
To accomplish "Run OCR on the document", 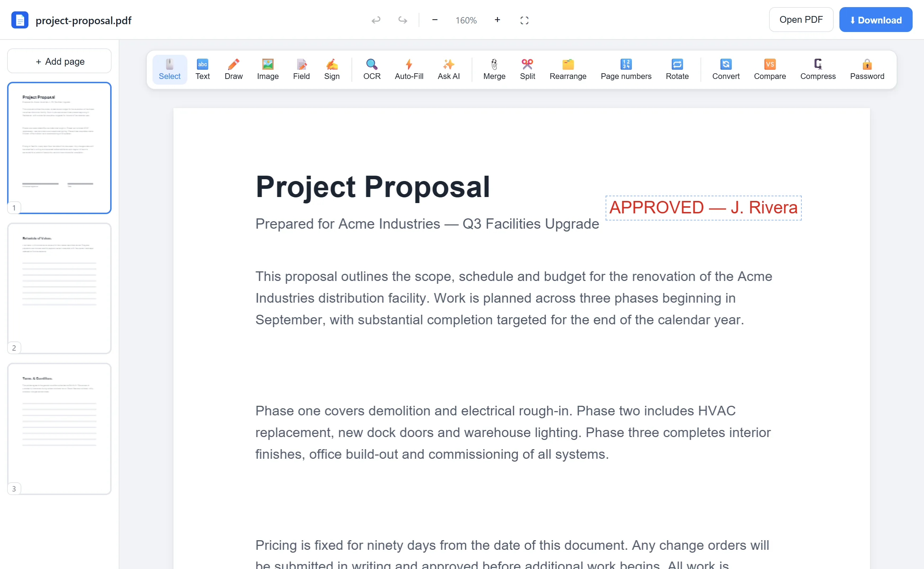I will point(372,70).
